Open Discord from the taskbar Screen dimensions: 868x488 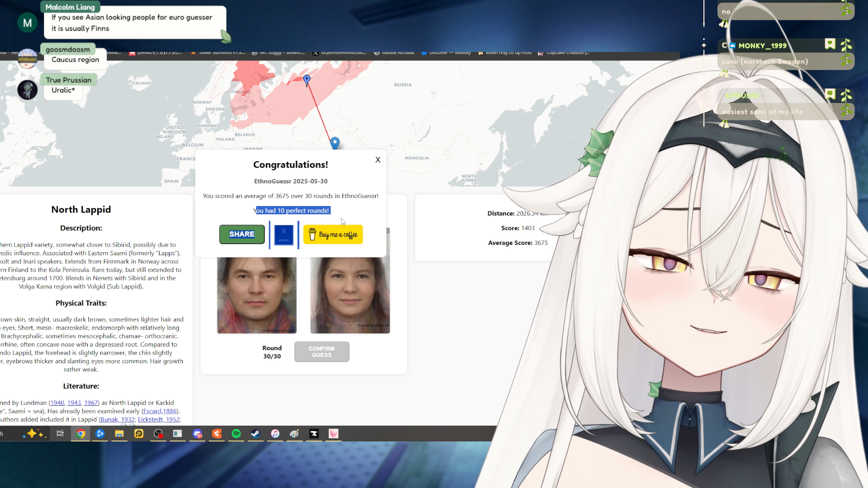coord(198,434)
